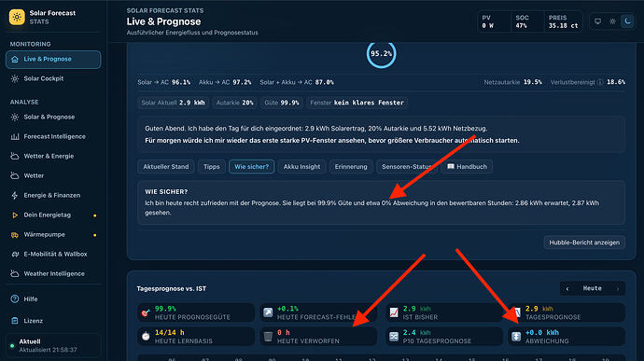Viewport: 644px width, 361px height.
Task: Switch to light theme sun icon
Action: tap(612, 21)
